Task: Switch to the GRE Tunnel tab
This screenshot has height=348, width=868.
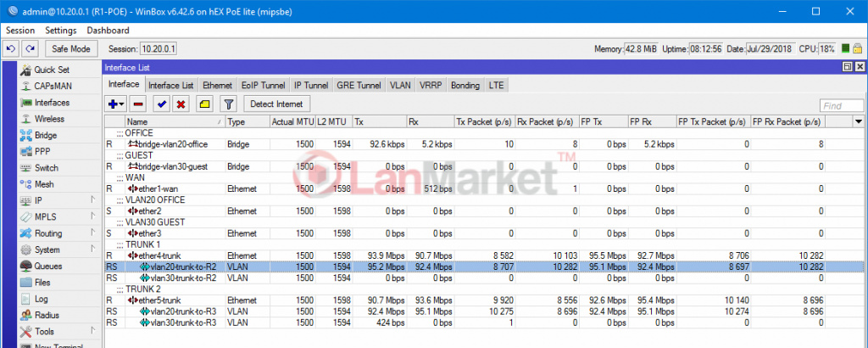Action: tap(359, 86)
